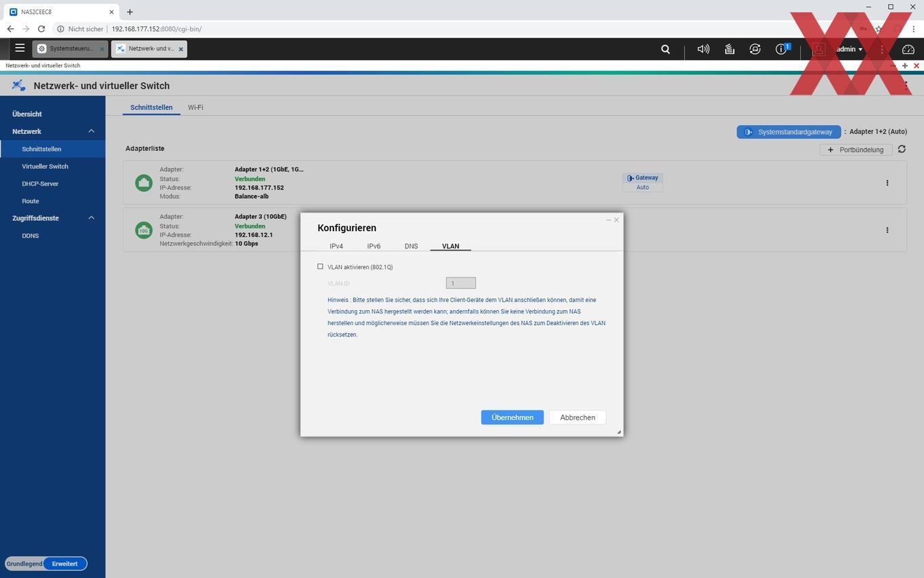Refresh the adapter list
This screenshot has height=578, width=924.
coord(902,149)
